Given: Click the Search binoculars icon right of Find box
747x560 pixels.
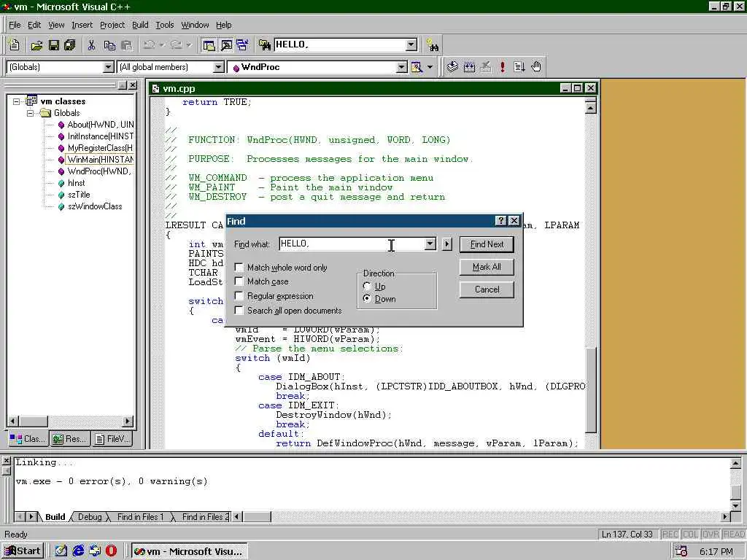Looking at the screenshot, I should [x=433, y=45].
